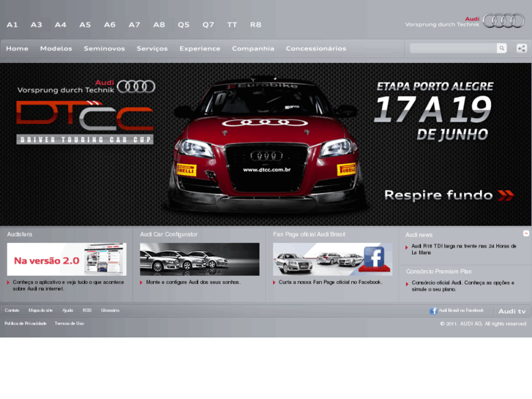Select the A4 model link
Screen dimensions: 532x399
coord(61,25)
